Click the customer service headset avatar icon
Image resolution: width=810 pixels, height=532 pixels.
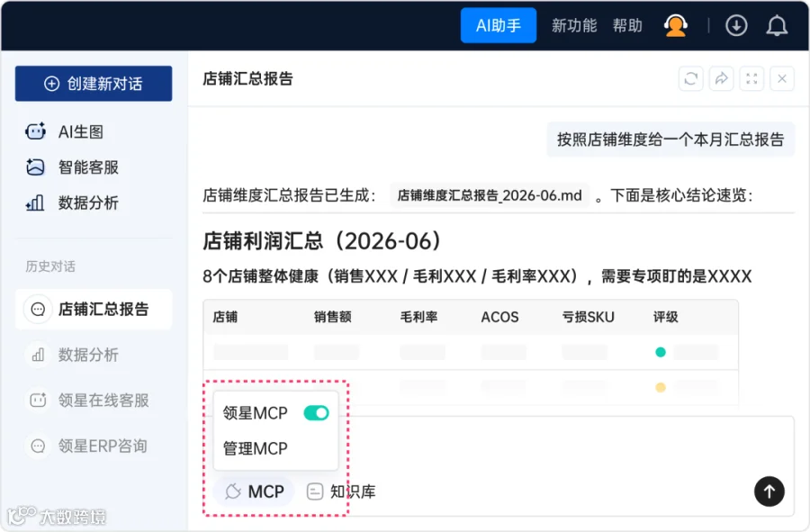(675, 25)
